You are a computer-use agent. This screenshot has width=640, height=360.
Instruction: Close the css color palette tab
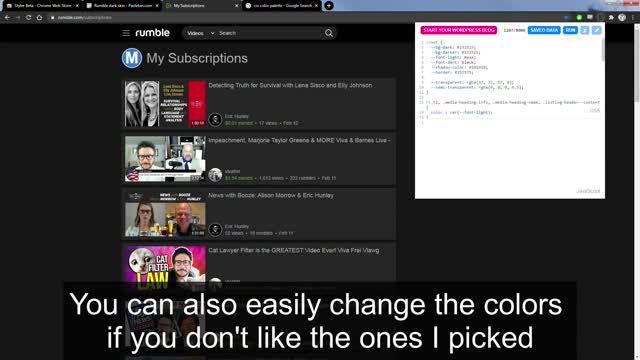(x=316, y=6)
